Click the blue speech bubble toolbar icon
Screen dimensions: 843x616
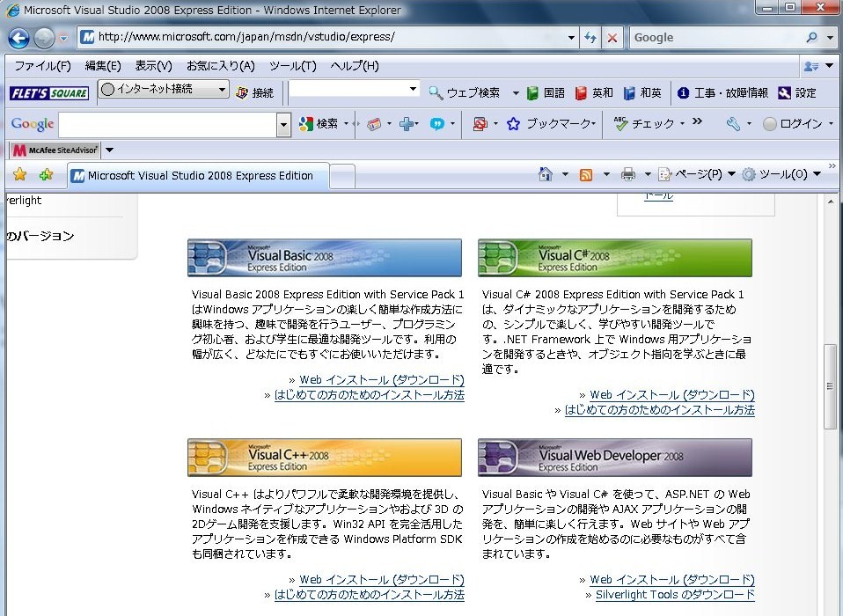437,124
